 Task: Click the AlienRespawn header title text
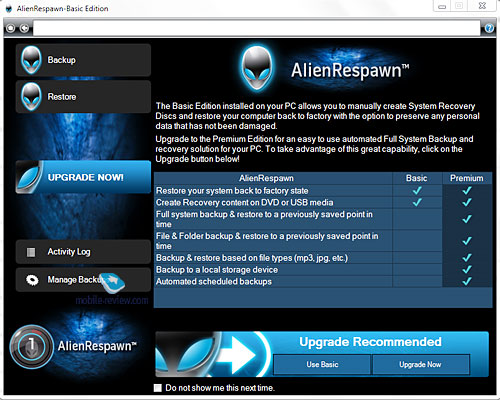[x=350, y=70]
